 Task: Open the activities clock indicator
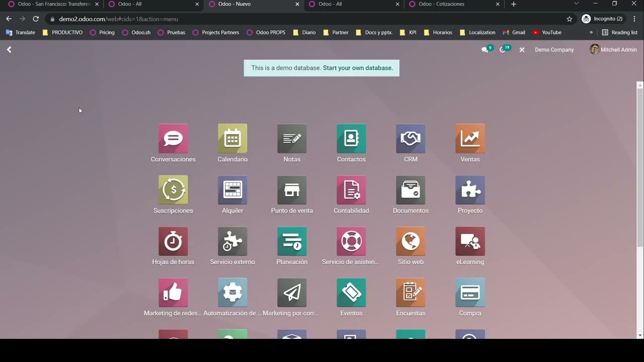tap(505, 49)
